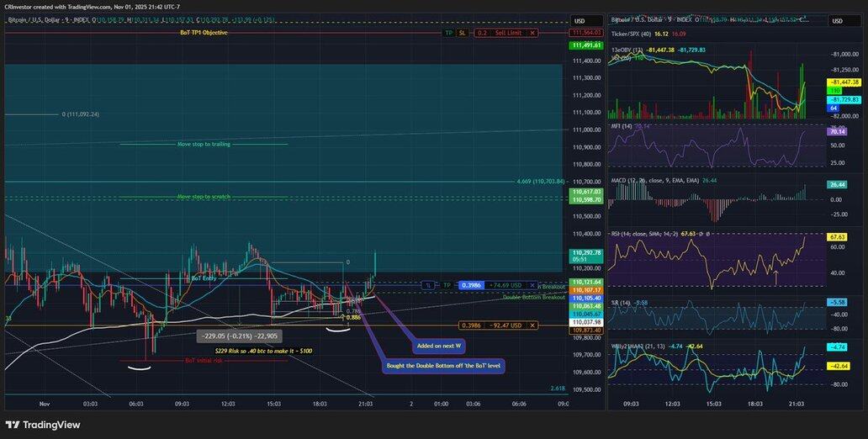Click the 111,564.03 red price label

tap(585, 33)
